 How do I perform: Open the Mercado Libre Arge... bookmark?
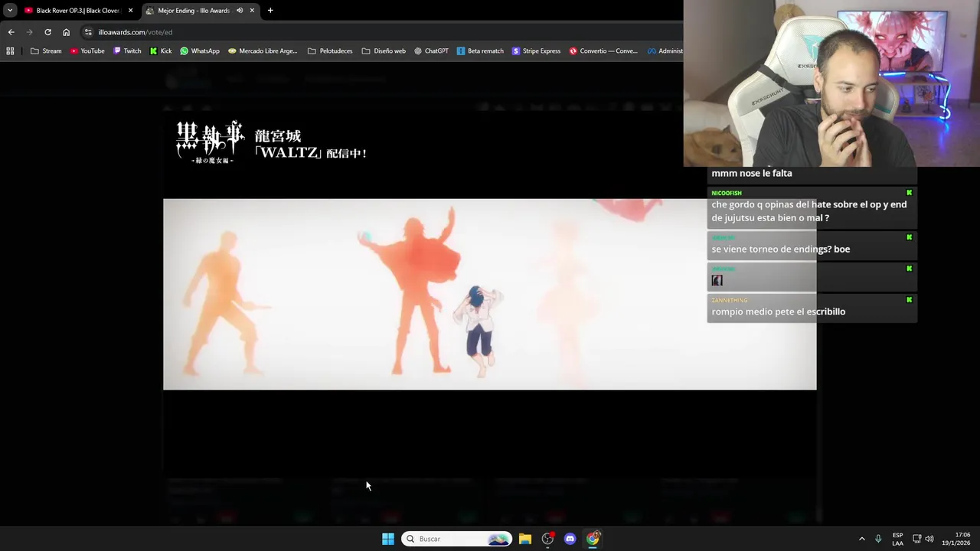point(263,51)
